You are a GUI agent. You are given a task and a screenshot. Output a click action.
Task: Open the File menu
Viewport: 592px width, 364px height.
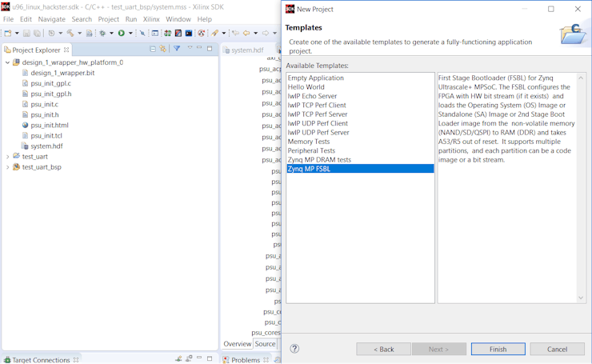(8, 19)
